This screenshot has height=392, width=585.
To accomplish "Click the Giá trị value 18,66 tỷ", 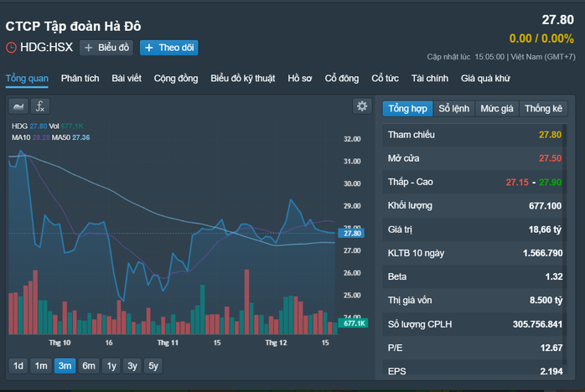I will [x=545, y=230].
